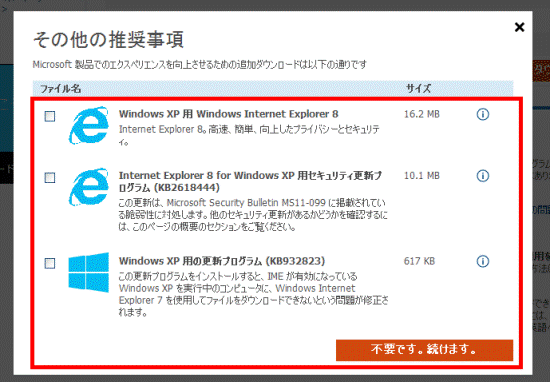550x382 pixels.
Task: Click Windows XP 用の更新プログラム (KB932823) title
Action: pos(222,261)
